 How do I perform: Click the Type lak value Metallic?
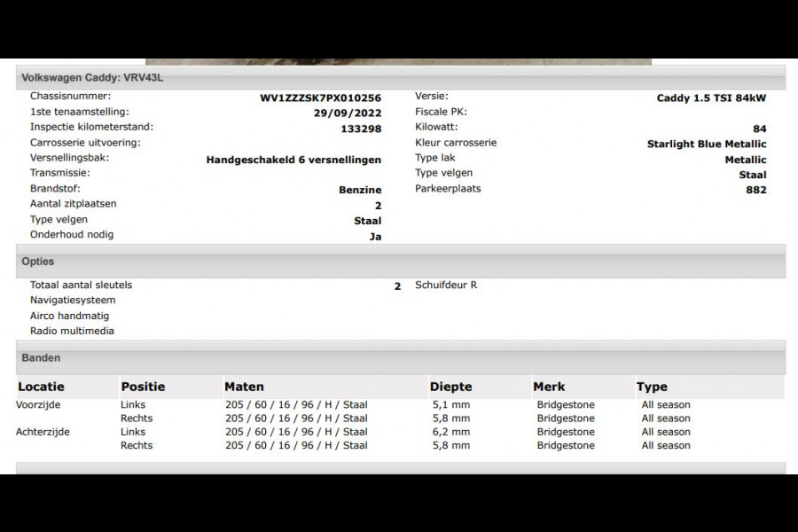746,160
